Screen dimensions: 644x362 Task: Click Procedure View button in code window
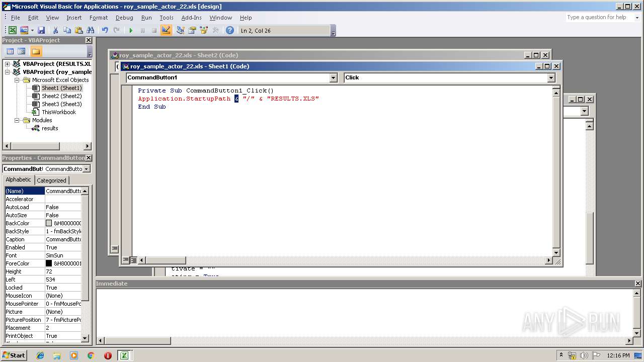(x=126, y=260)
